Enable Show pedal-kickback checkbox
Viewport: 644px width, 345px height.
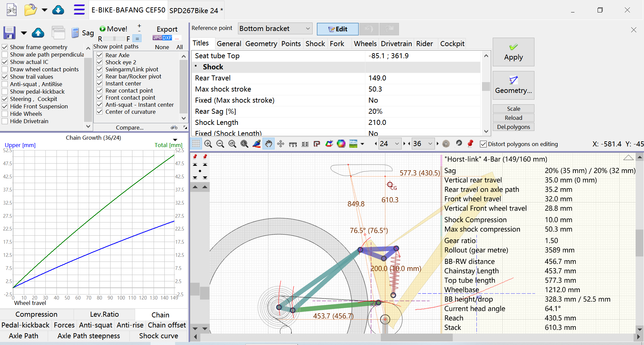point(5,92)
